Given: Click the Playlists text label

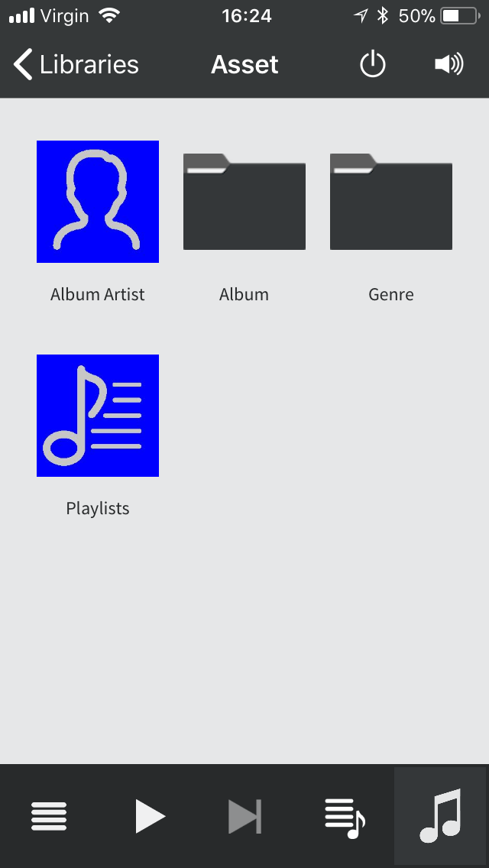Looking at the screenshot, I should point(98,508).
